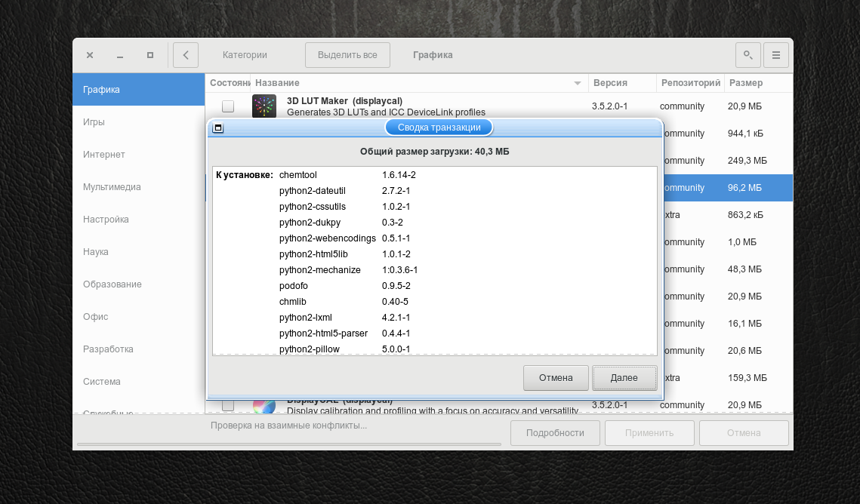860x504 pixels.
Task: Click Отмена in the transaction dialog
Action: click(556, 378)
